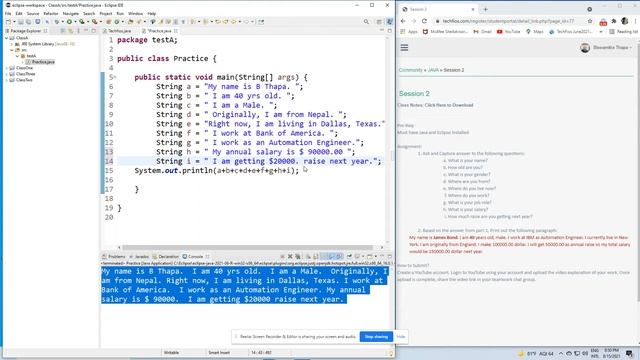The image size is (640, 360).
Task: Click Hide link on sharing notification
Action: pyautogui.click(x=401, y=337)
